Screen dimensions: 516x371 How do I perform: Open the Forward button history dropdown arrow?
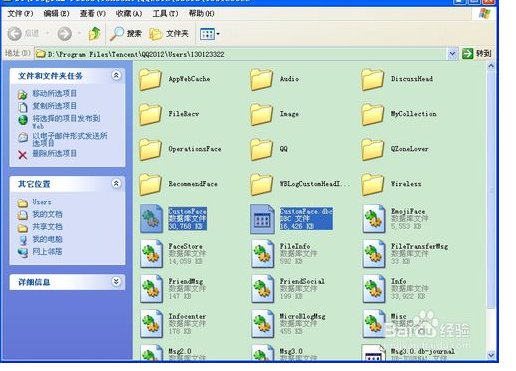pos(79,34)
